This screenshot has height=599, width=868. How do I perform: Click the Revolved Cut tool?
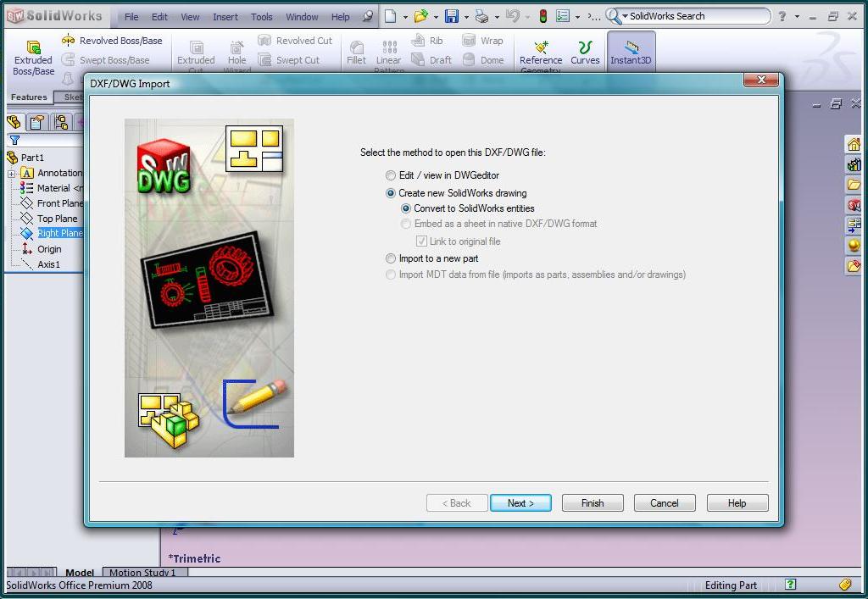tap(295, 41)
